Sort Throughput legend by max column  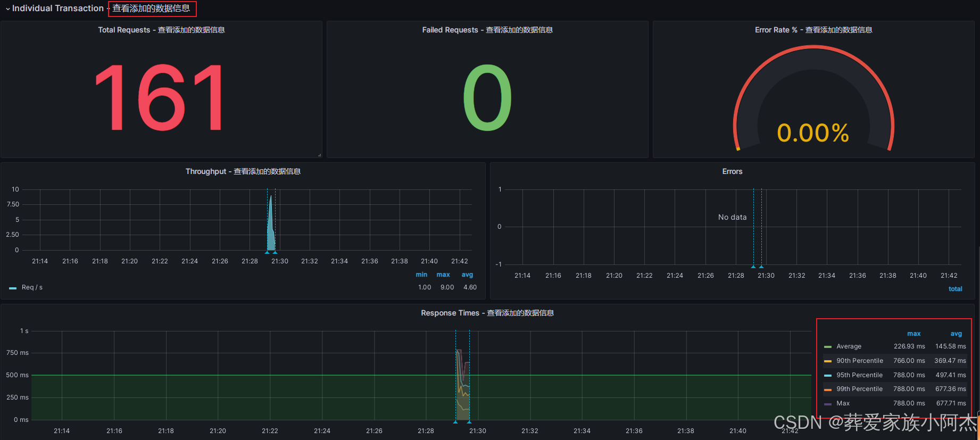[x=443, y=275]
